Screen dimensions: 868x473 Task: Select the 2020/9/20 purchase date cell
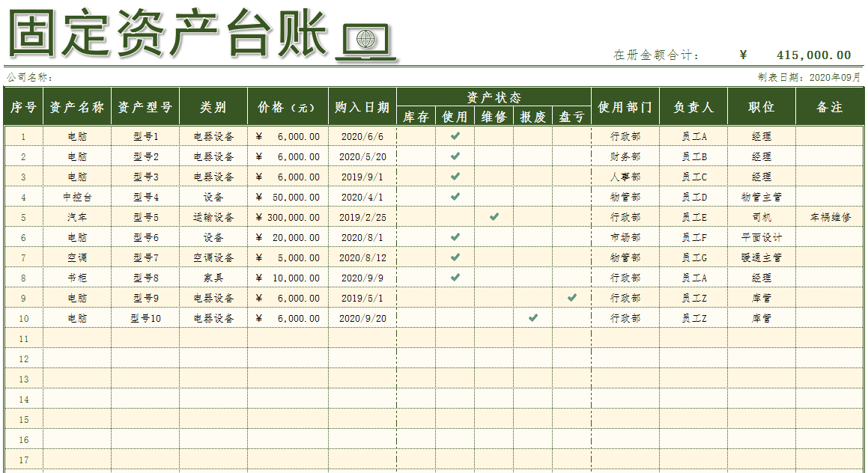362,318
